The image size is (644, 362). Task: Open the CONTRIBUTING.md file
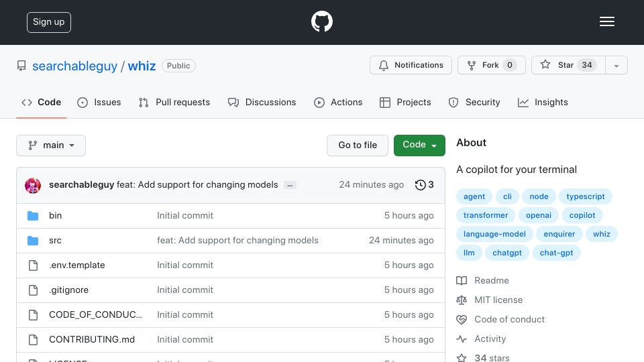tap(92, 339)
